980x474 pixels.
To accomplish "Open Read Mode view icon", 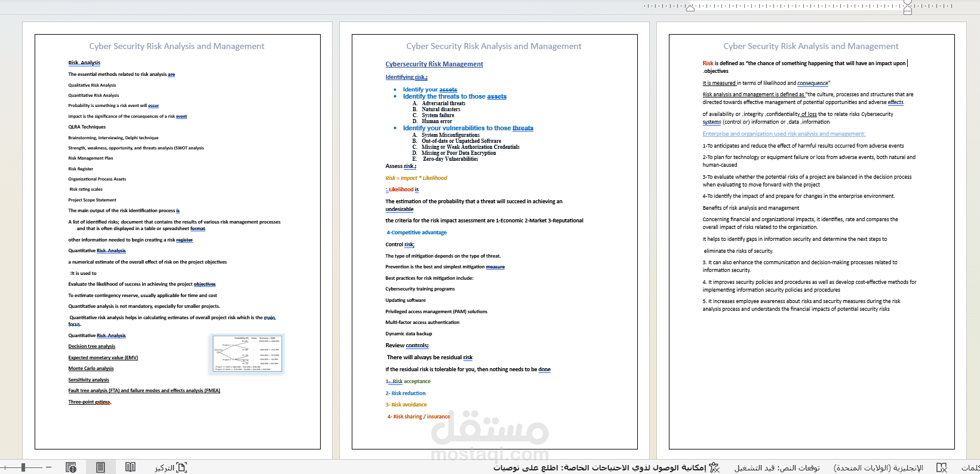I will [130, 467].
